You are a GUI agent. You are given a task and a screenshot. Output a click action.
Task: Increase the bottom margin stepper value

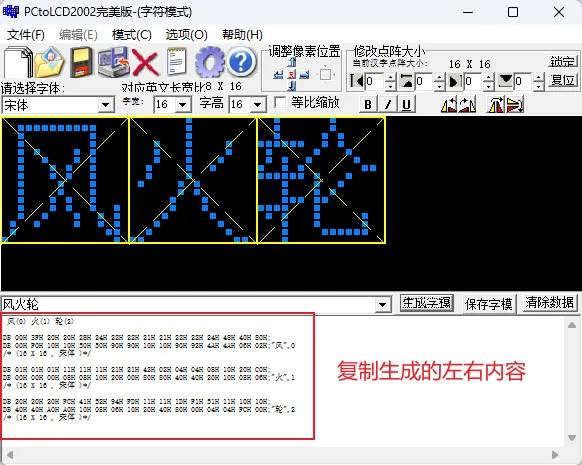point(539,77)
